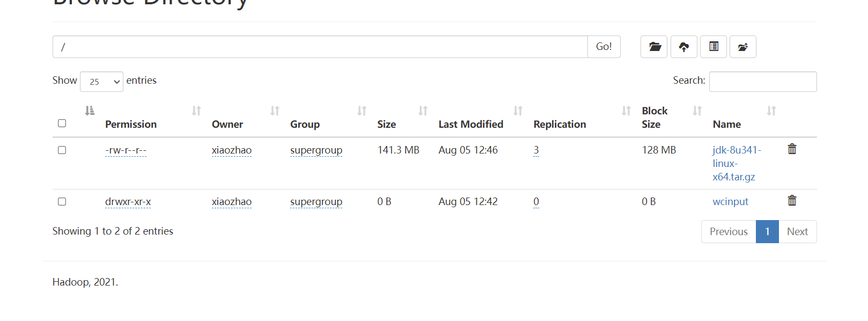
Task: Check the box for wcinput row
Action: pos(62,202)
